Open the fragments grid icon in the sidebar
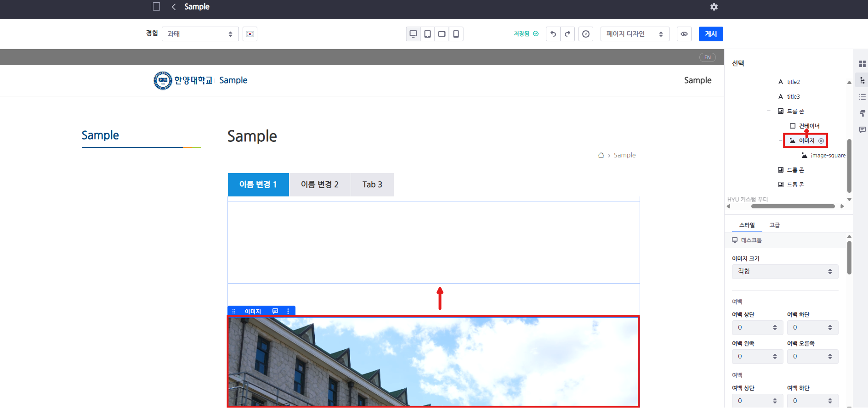 [862, 64]
